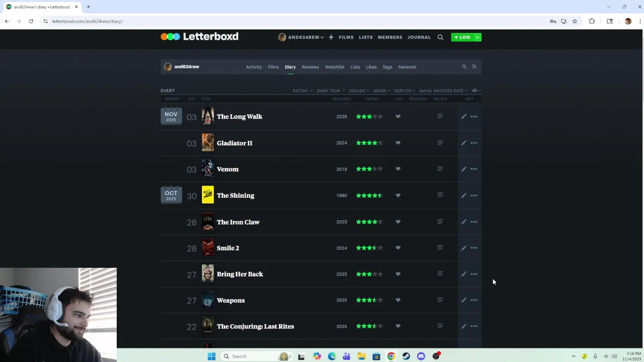
Task: Bookmark this page with the star icon
Action: (x=575, y=21)
